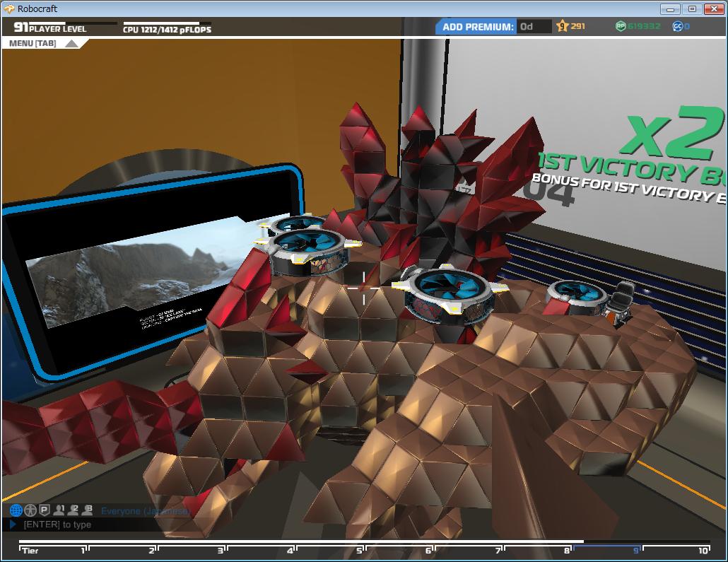
Task: Maximize the Robocraft window
Action: click(x=692, y=8)
